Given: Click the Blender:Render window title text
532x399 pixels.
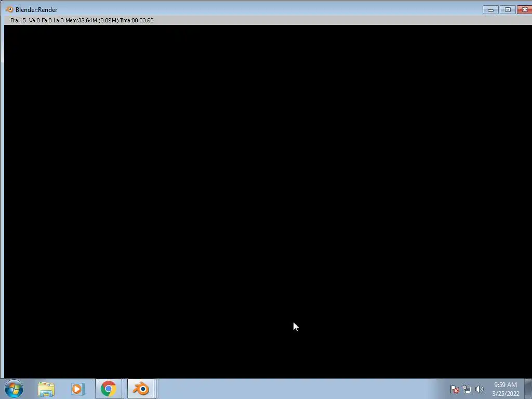Looking at the screenshot, I should 36,10.
